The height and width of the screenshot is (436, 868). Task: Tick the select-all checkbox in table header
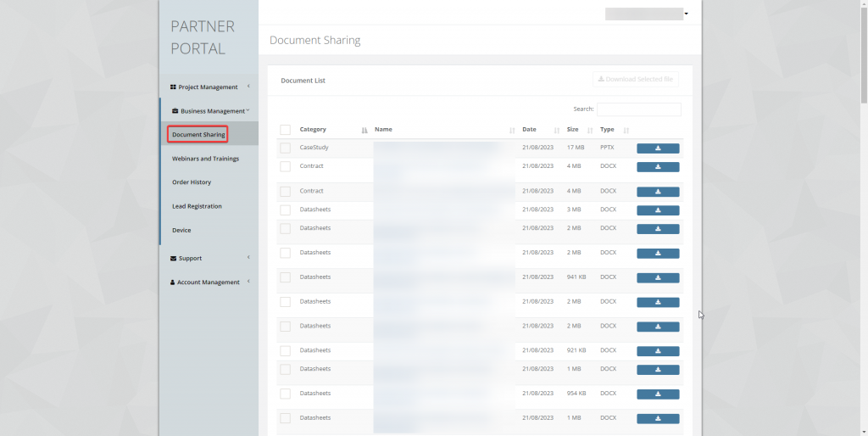point(286,130)
